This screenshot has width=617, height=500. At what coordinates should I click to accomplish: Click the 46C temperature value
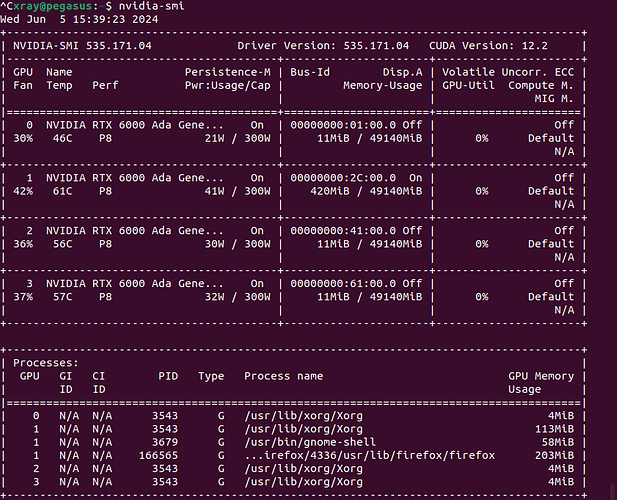tap(63, 138)
